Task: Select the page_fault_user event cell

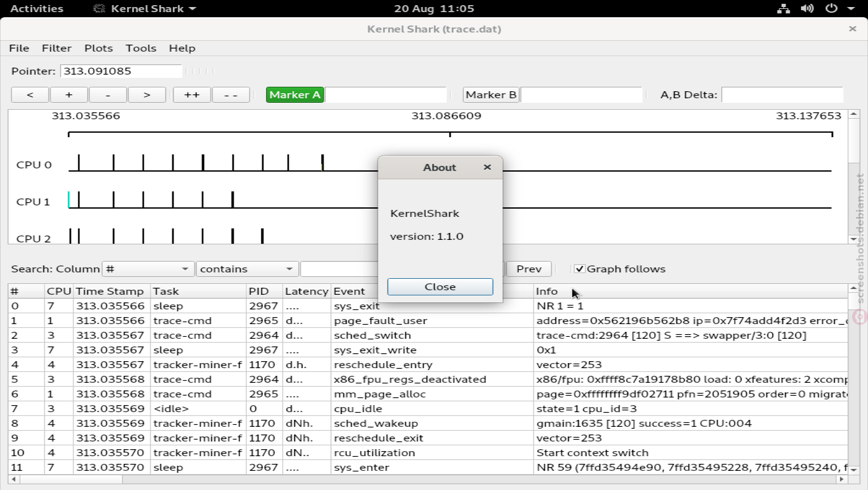Action: (x=433, y=320)
